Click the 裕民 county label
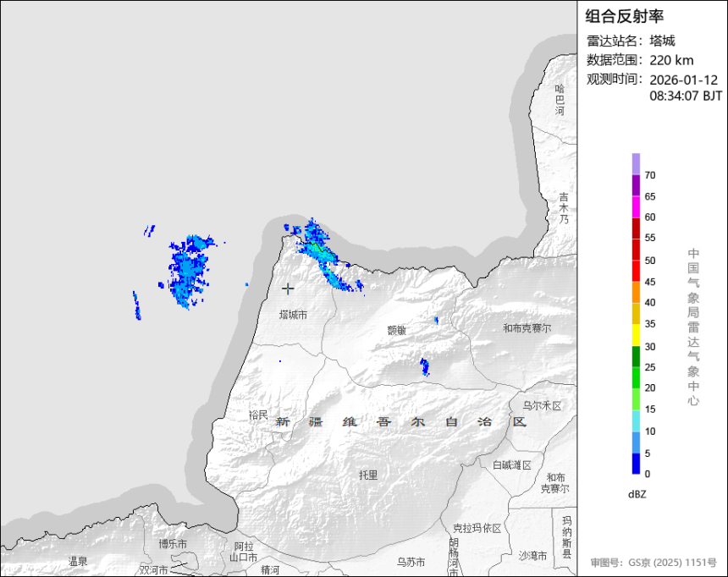 tap(258, 415)
